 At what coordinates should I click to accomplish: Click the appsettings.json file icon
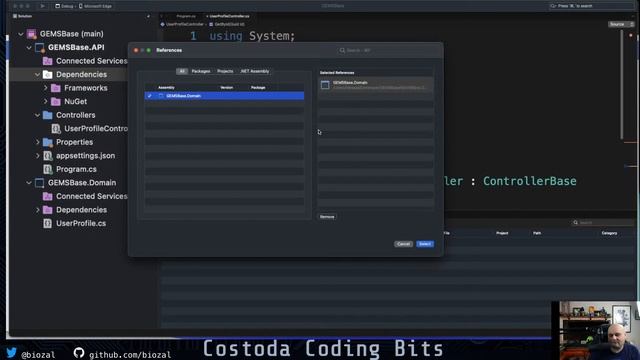point(47,156)
